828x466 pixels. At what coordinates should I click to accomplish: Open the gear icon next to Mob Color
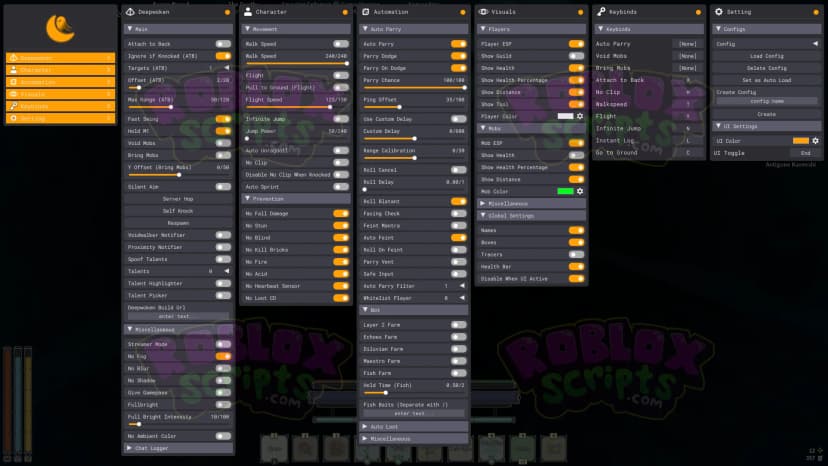click(580, 191)
